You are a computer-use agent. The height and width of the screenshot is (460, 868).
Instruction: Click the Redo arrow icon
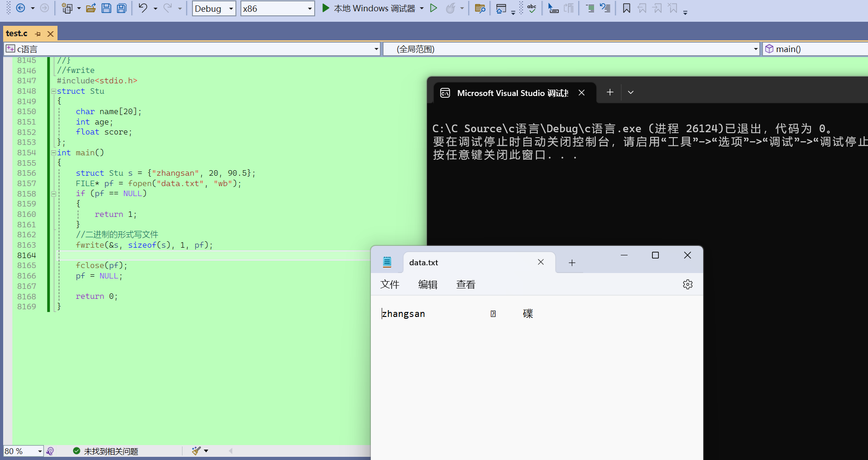pyautogui.click(x=168, y=8)
